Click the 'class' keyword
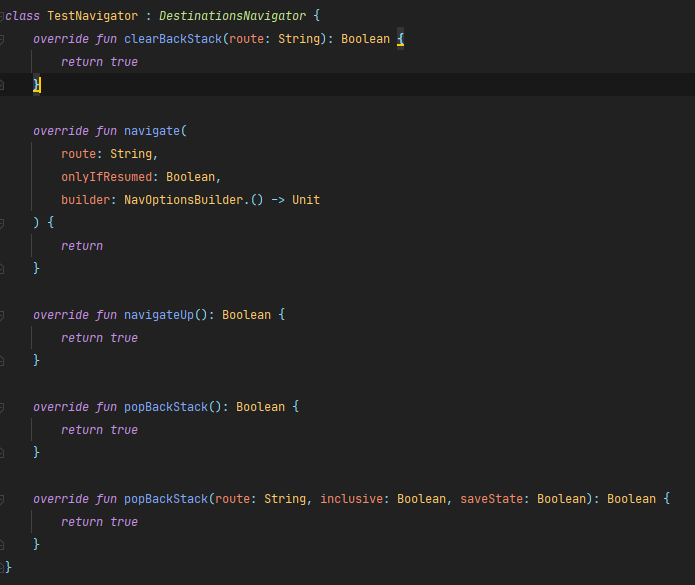Screen dimensions: 695x585 (23, 16)
